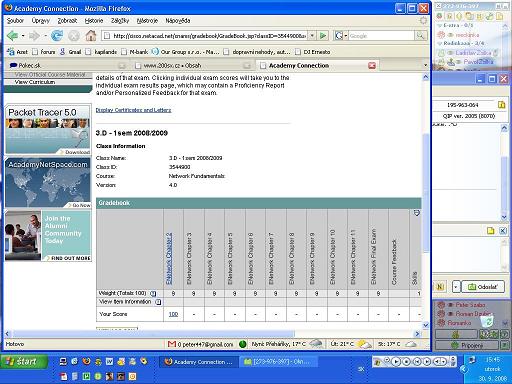This screenshot has height=384, width=512.
Task: Open the tab list dropdown arrow
Action: tap(425, 65)
